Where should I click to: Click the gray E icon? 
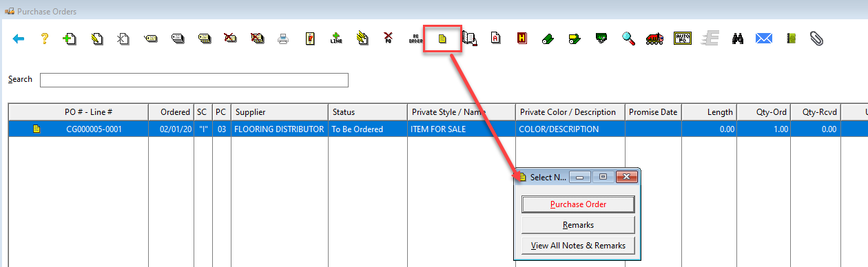click(709, 39)
